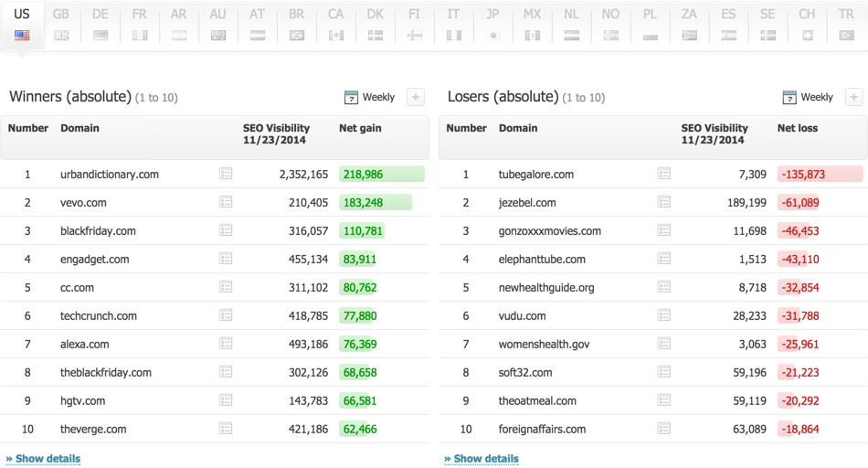Click Show details under Losers table
This screenshot has width=868, height=468.
(x=482, y=459)
